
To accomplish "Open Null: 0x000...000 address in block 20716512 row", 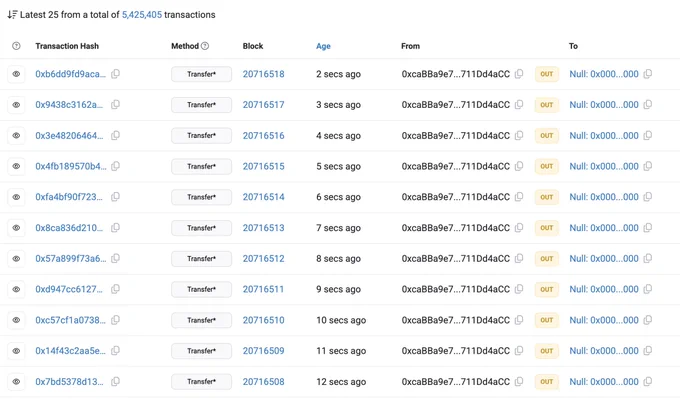I will tap(604, 258).
